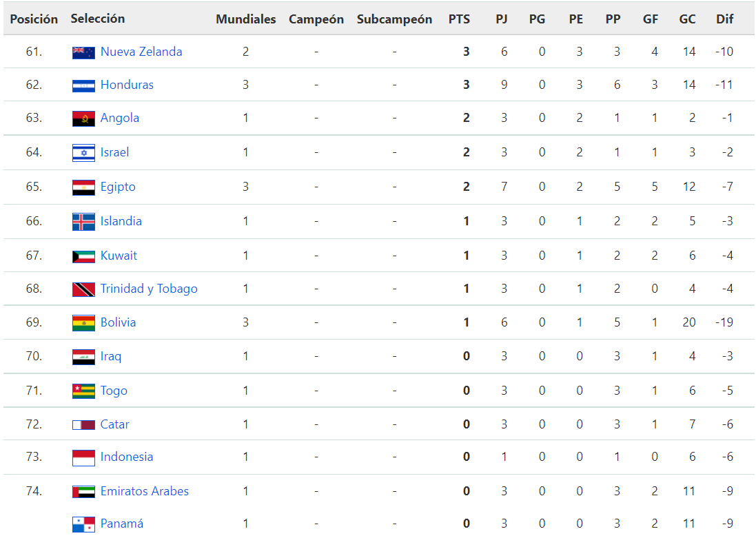This screenshot has height=538, width=756.
Task: Click the Dif column header
Action: click(725, 19)
